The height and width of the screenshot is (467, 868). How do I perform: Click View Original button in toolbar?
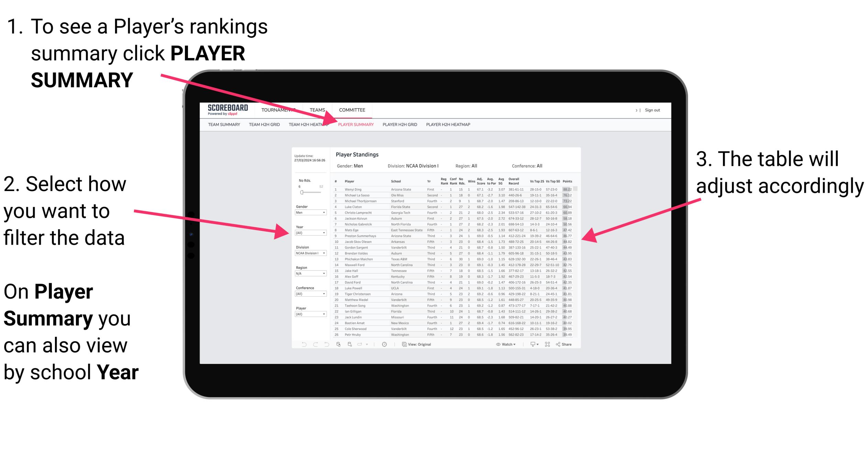pos(423,344)
